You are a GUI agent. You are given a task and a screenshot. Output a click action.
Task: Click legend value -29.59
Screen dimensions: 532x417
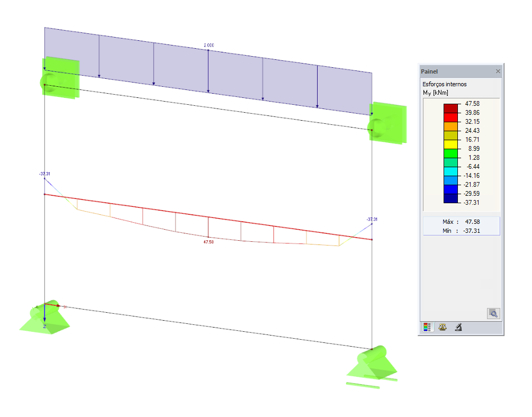472,193
